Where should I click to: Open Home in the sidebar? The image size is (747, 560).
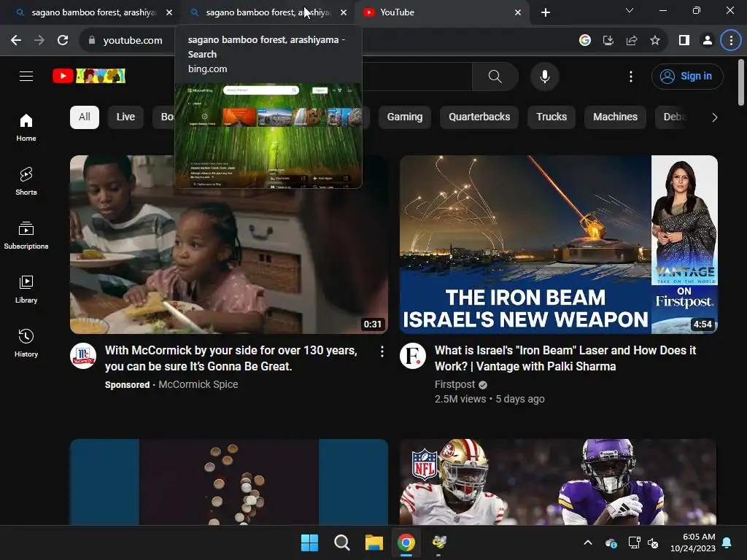[x=26, y=127]
